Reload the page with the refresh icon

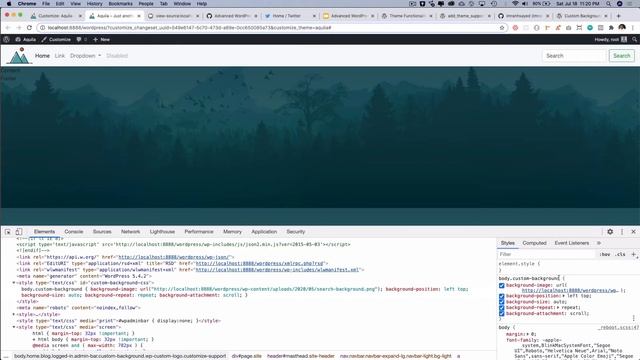[x=29, y=27]
